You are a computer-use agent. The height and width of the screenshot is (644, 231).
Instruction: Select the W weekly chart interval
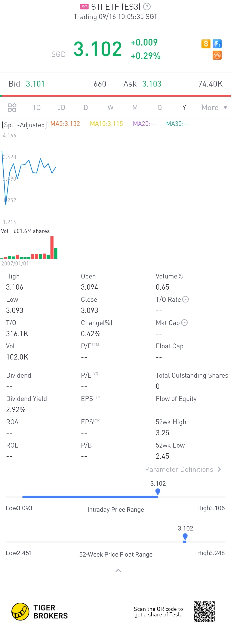110,108
